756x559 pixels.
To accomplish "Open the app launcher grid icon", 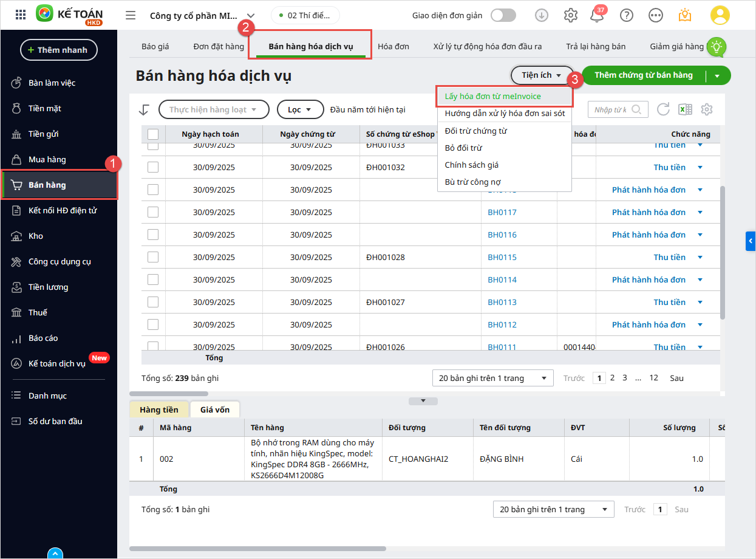I will pos(20,15).
